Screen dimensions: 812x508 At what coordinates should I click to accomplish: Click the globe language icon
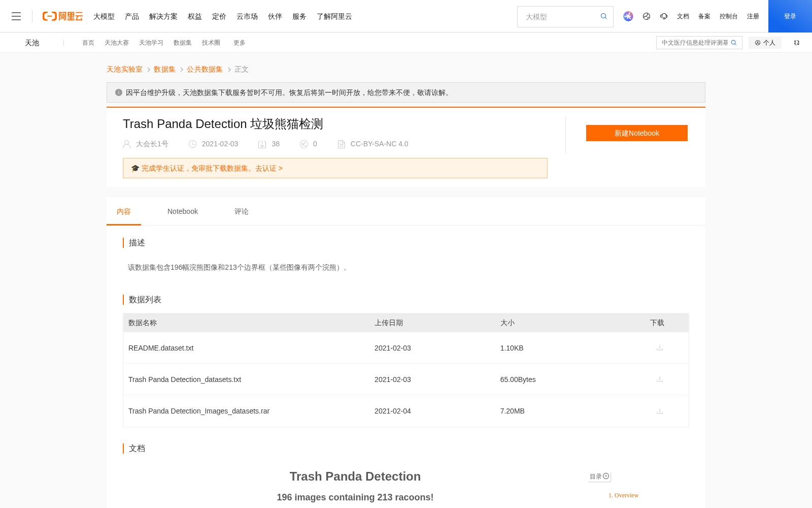tap(647, 16)
